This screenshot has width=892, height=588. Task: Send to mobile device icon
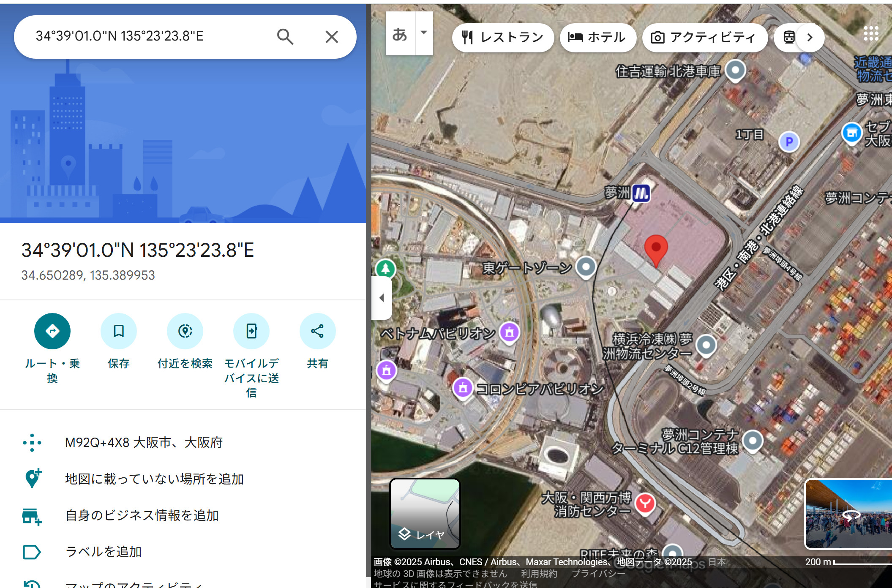[251, 331]
